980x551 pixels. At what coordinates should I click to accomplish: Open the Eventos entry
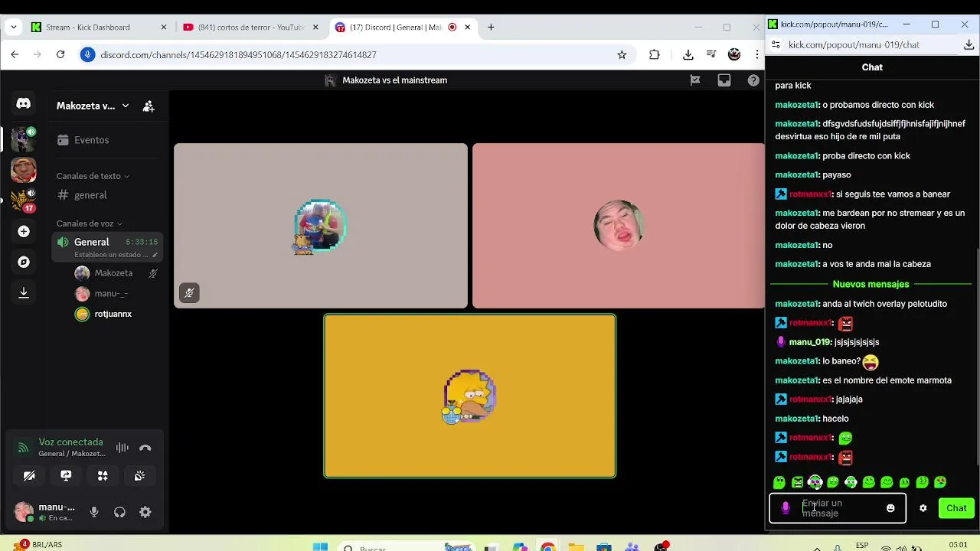coord(83,140)
